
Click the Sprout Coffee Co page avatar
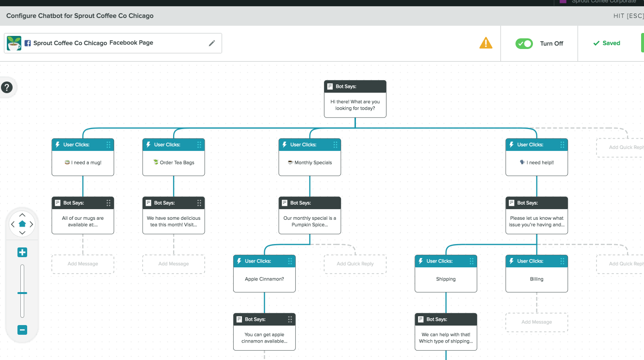pyautogui.click(x=14, y=43)
